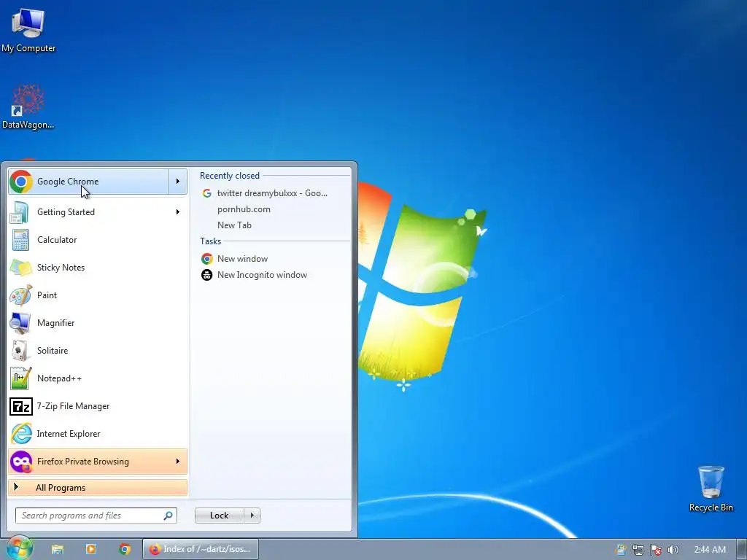747x560 pixels.
Task: Show All Programs list
Action: click(98, 488)
